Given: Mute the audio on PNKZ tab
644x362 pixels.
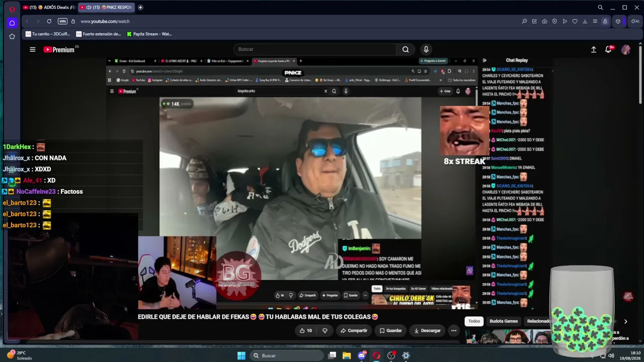Looking at the screenshot, I should 89,8.
